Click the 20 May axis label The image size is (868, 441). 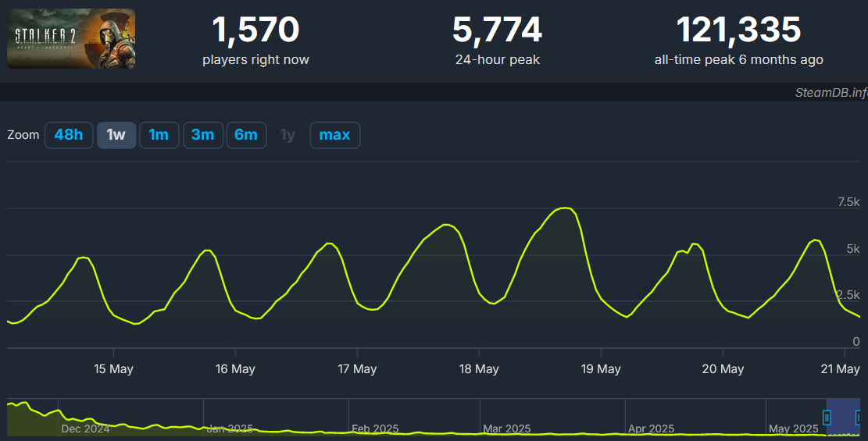(723, 369)
